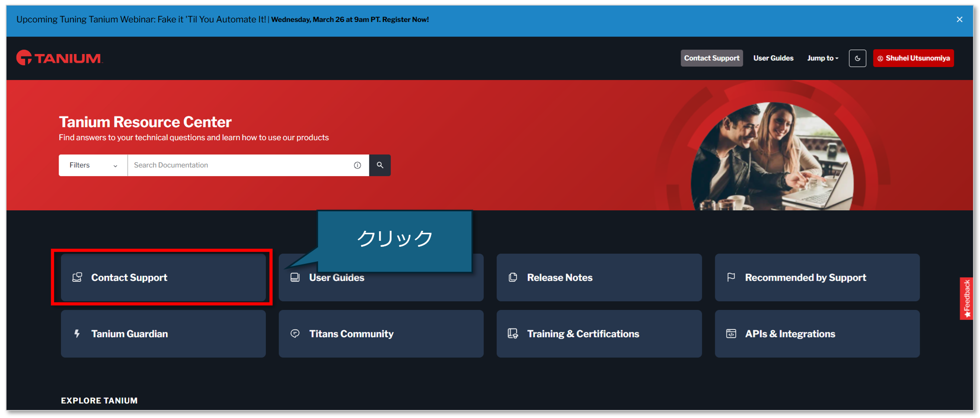Screen dimensions: 980x418
Task: Close the webinar announcement banner
Action: tap(959, 20)
